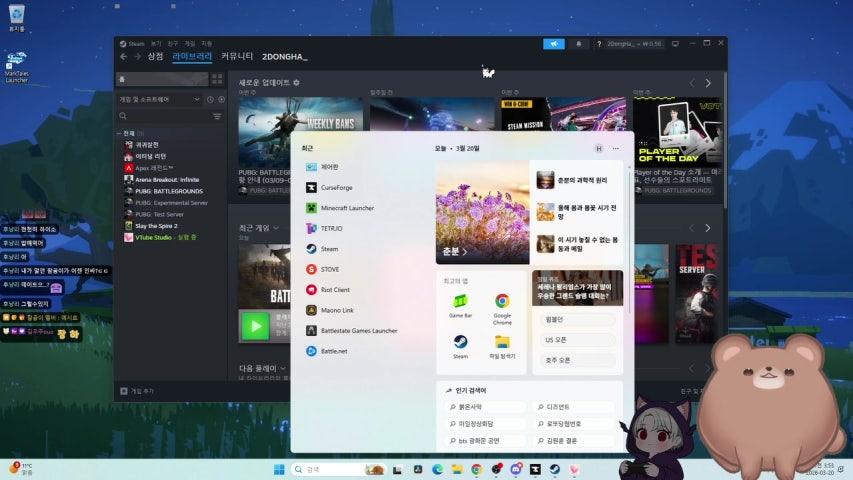Click the Steam announcements megaphone button
This screenshot has width=853, height=480.
coord(554,44)
